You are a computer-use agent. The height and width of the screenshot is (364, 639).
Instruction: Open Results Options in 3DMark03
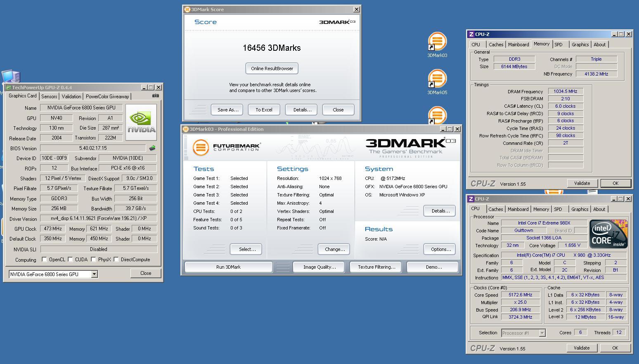[440, 249]
